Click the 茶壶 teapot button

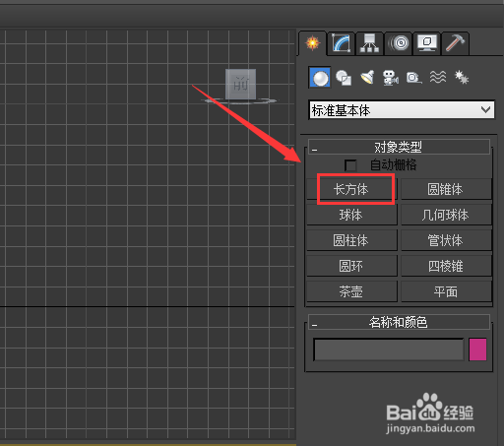[x=351, y=291]
